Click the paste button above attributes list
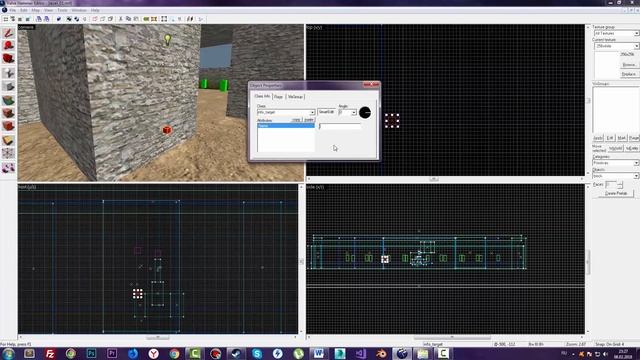This screenshot has width=640, height=360. 309,120
